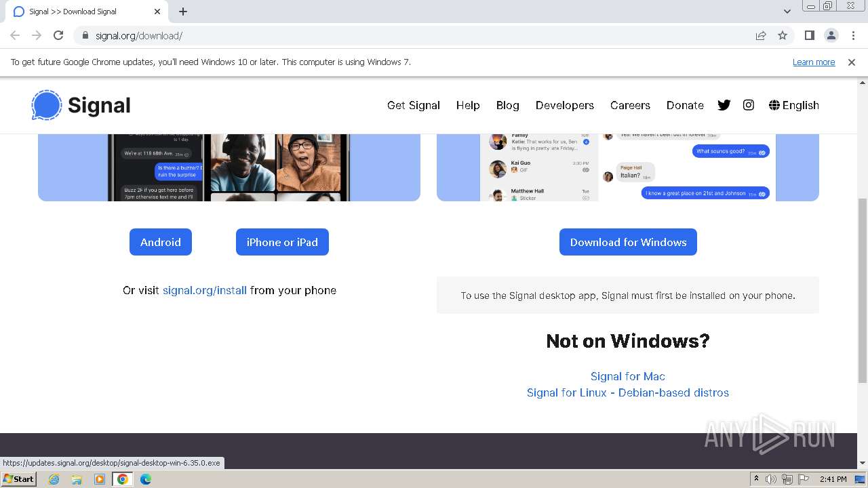Screen dimensions: 868x488
Task: Open the volume speaker tray icon
Action: pos(771,479)
